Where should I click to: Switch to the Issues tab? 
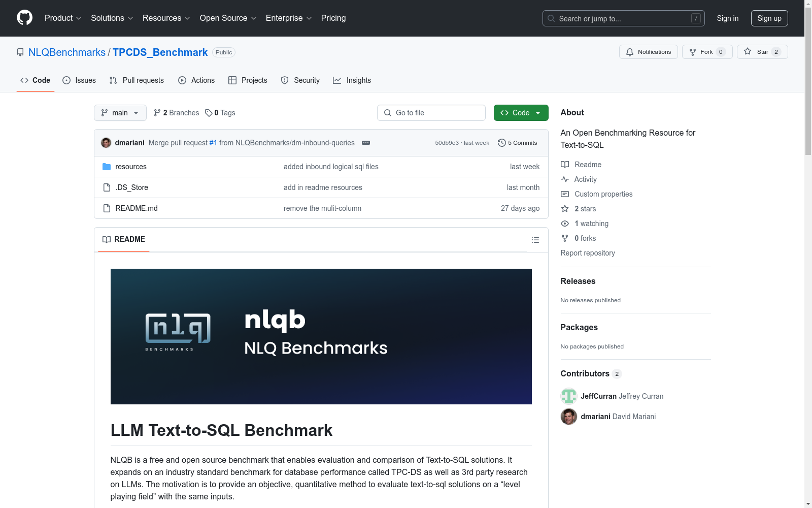click(79, 80)
